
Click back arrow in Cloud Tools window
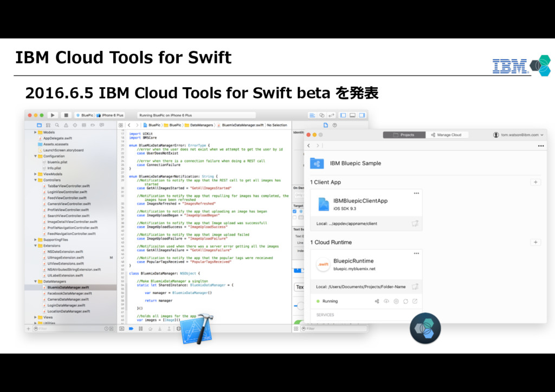309,146
